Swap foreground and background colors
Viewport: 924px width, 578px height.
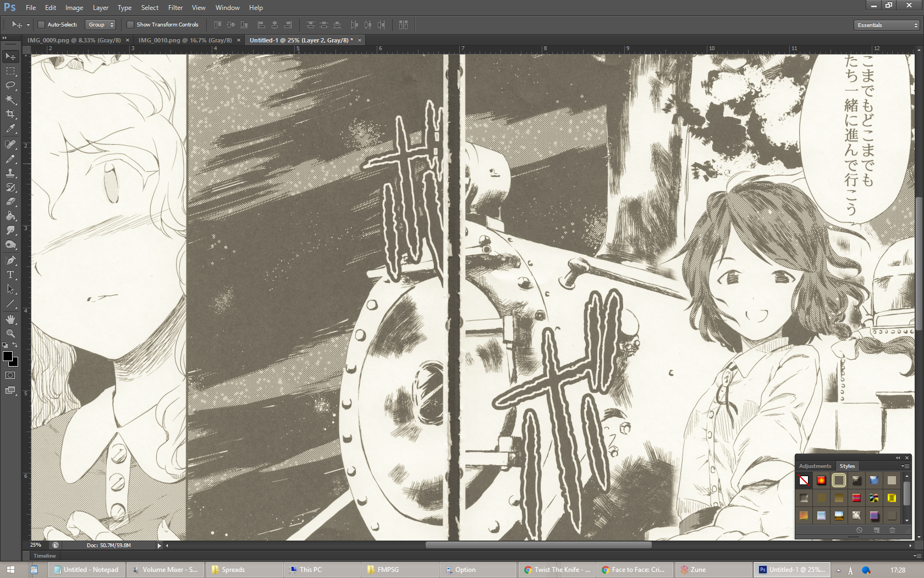pyautogui.click(x=15, y=345)
